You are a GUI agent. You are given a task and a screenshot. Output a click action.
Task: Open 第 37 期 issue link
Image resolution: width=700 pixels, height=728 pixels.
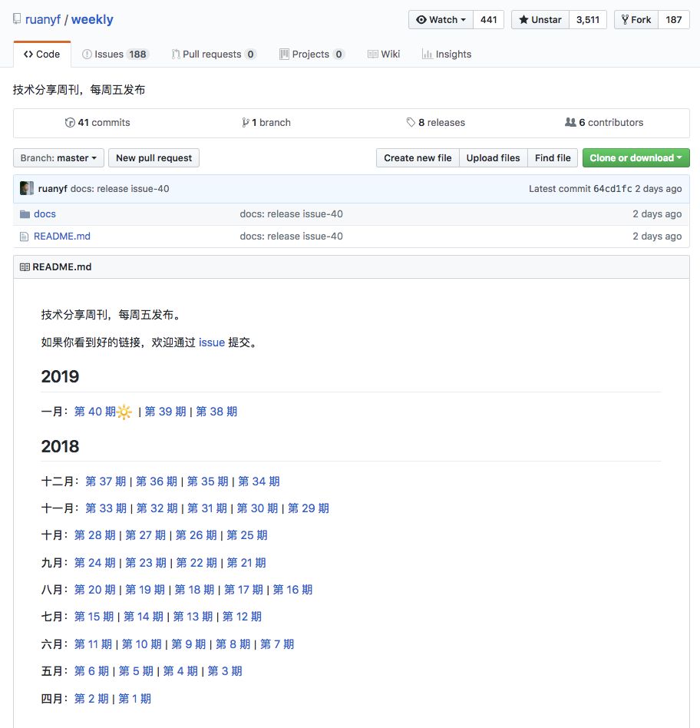pos(105,481)
